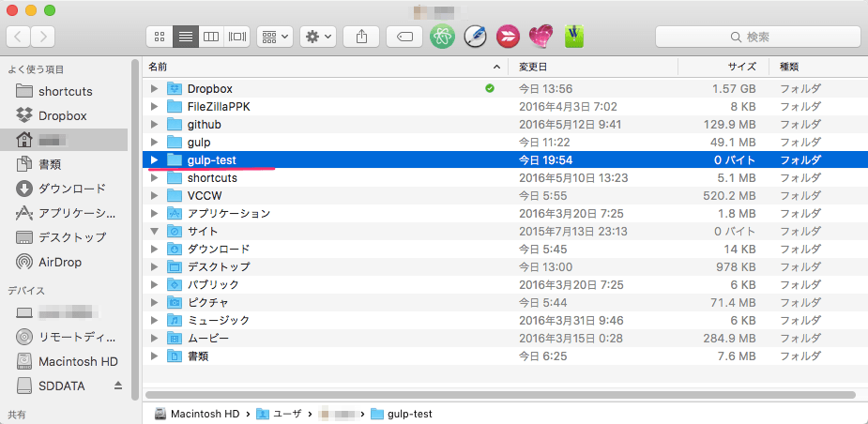The image size is (868, 424).
Task: Sort by the サイズ column header
Action: click(723, 67)
